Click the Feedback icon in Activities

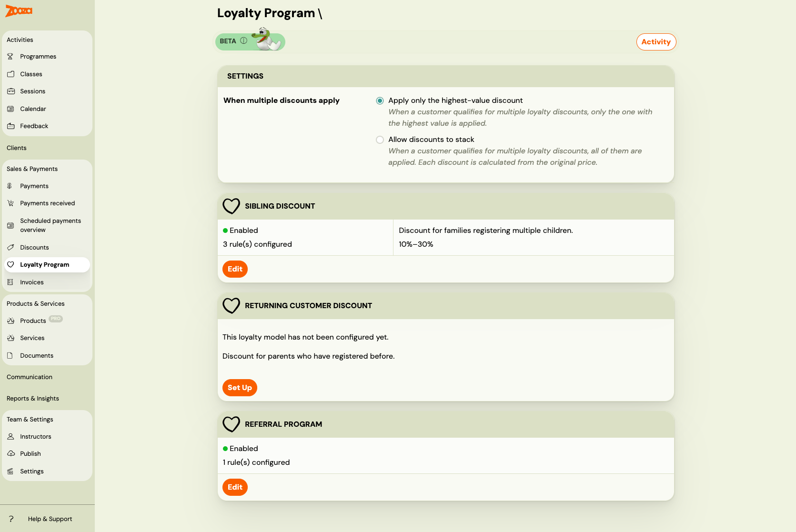click(11, 126)
